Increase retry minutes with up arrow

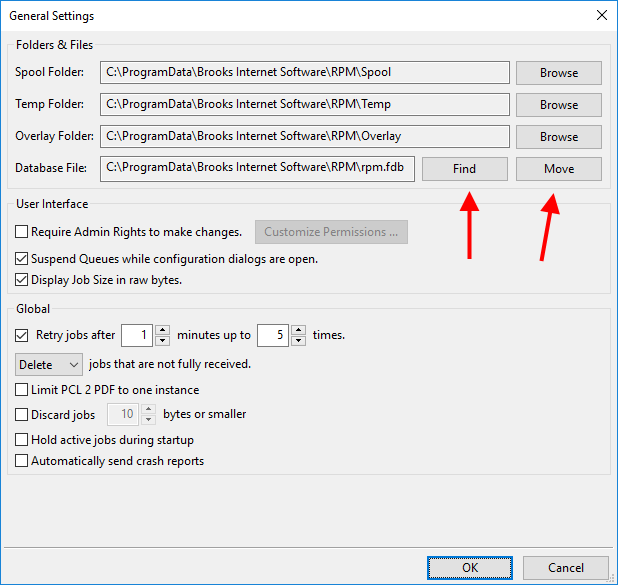pos(162,330)
